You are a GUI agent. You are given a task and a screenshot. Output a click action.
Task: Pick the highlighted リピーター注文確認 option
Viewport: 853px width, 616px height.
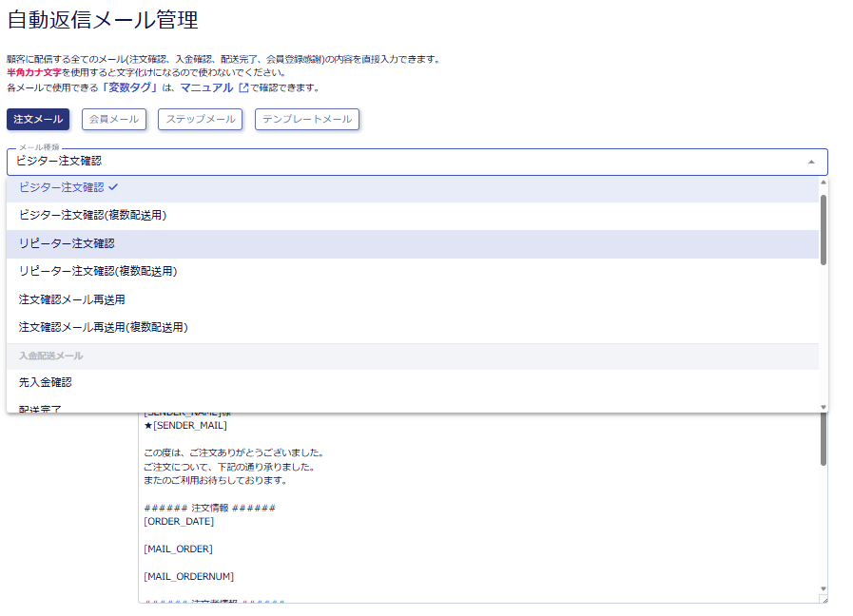tap(67, 244)
